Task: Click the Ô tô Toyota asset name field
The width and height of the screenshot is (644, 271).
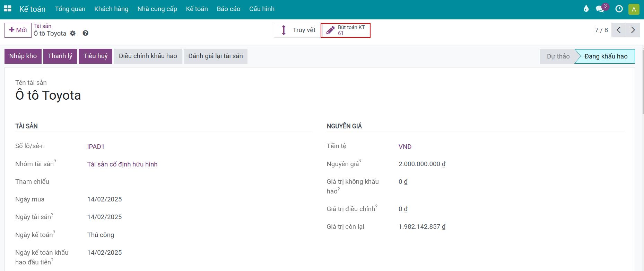Action: (48, 95)
